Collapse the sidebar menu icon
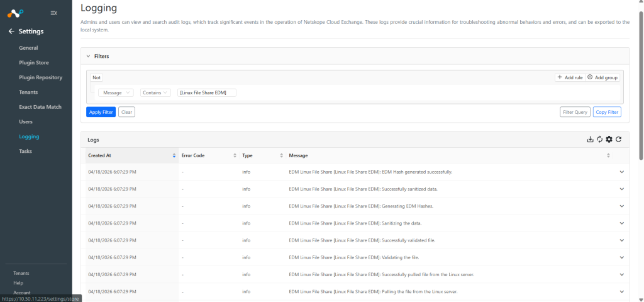 point(53,13)
